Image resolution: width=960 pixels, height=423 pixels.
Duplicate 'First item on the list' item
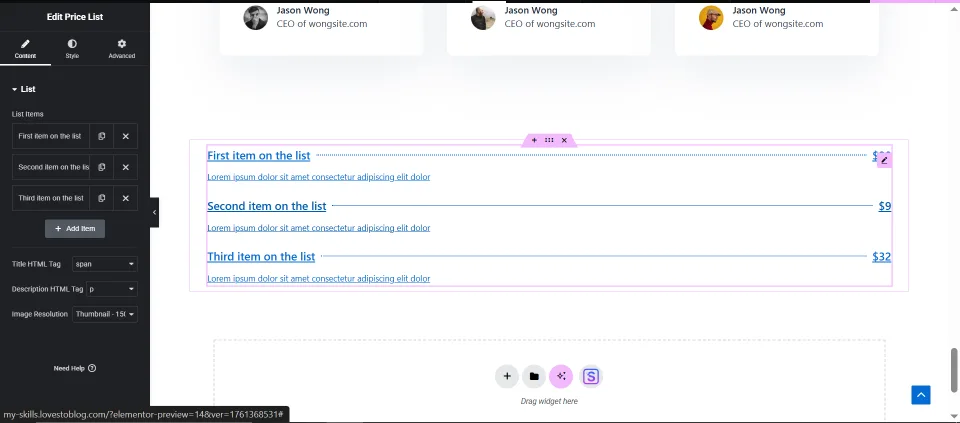(x=102, y=137)
